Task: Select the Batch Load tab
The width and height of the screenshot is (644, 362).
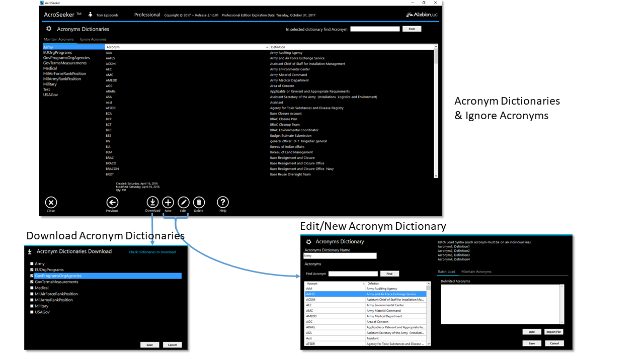Action: (x=447, y=271)
